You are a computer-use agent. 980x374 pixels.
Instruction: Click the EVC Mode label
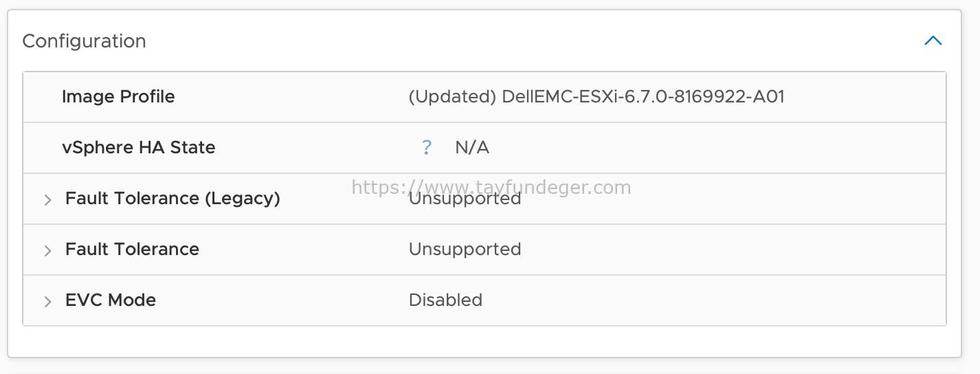(x=111, y=300)
